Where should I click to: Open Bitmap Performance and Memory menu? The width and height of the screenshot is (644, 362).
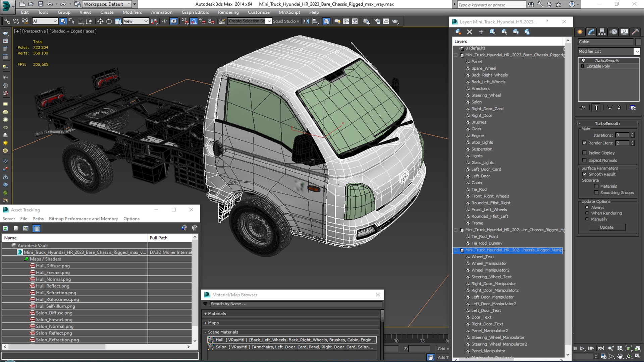coord(84,219)
